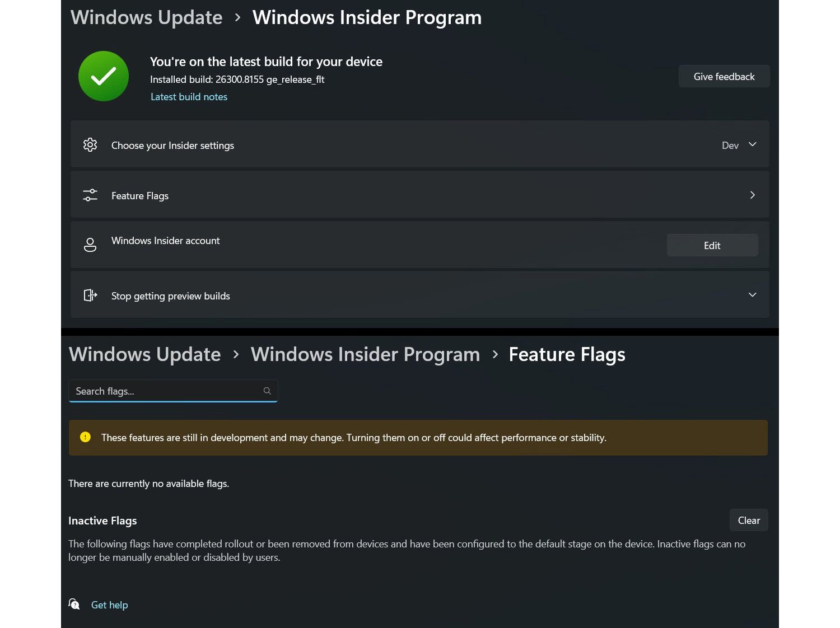Click Edit for Windows Insider account

point(712,245)
